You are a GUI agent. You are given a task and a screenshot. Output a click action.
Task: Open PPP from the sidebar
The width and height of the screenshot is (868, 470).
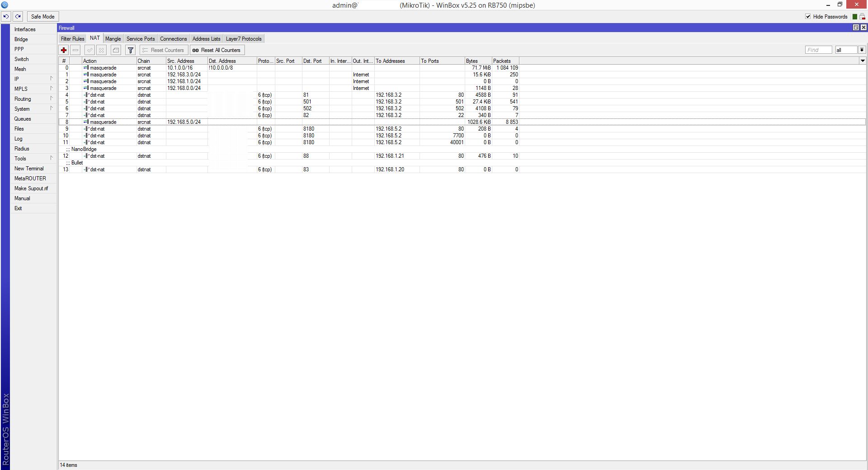pos(33,49)
